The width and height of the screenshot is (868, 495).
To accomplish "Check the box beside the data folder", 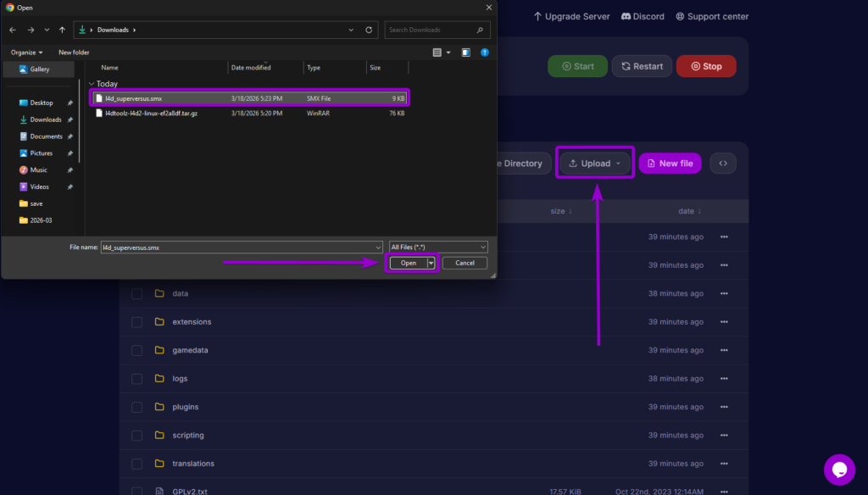I will (x=136, y=293).
